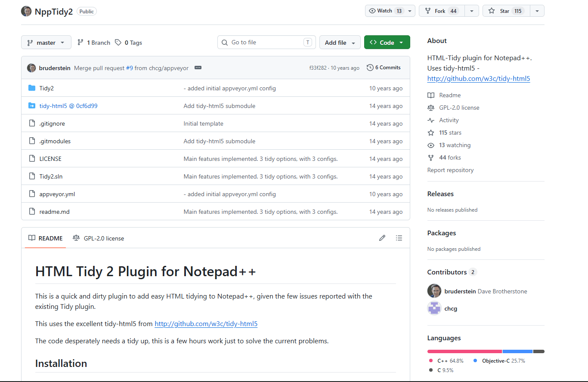The height and width of the screenshot is (382, 588).
Task: Click Report repository link
Action: (450, 170)
